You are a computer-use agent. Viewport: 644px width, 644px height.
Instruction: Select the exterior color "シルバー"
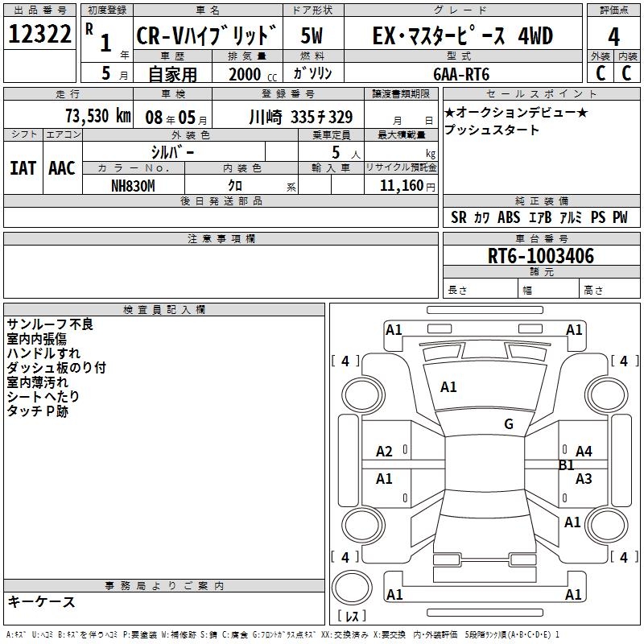pos(172,152)
